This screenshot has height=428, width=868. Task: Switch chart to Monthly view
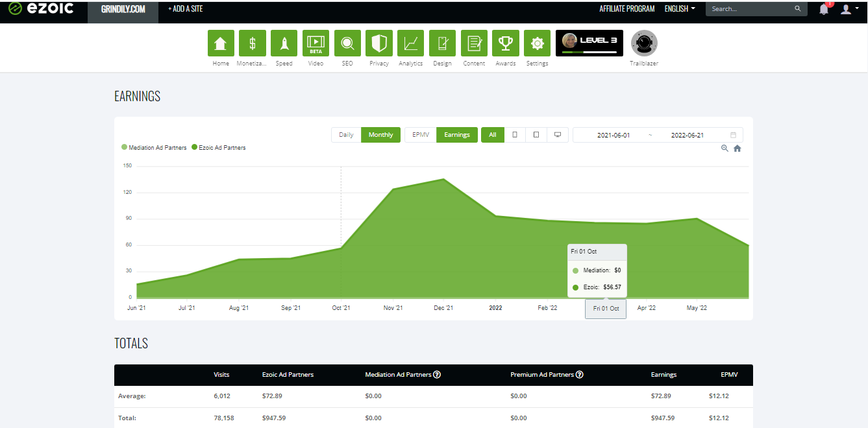click(381, 135)
